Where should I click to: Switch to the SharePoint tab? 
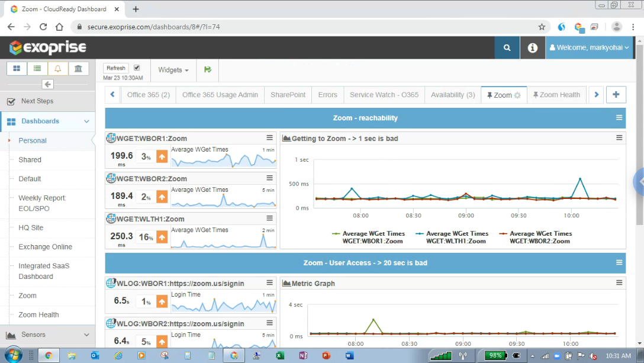pyautogui.click(x=288, y=94)
